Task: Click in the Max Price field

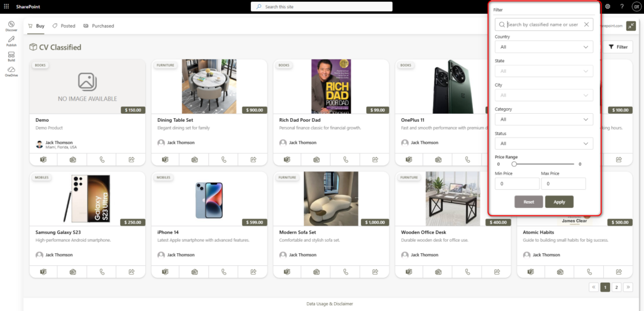Action: coord(563,184)
